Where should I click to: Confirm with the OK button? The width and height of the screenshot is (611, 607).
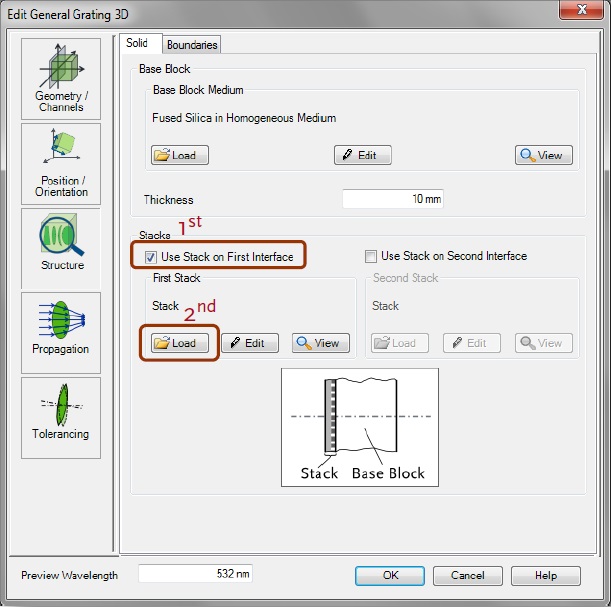[390, 575]
